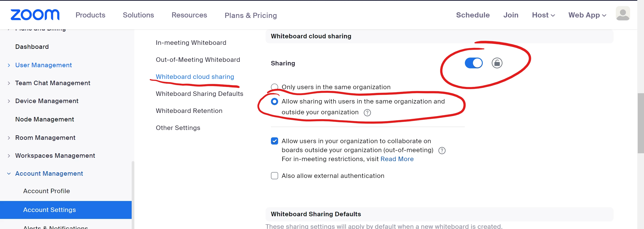Image resolution: width=644 pixels, height=229 pixels.
Task: Jump to Whiteboard Retention section
Action: click(189, 111)
